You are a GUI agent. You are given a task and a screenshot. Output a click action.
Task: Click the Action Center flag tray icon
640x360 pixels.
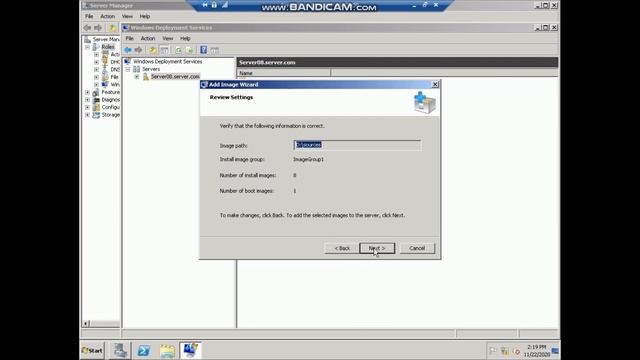pyautogui.click(x=493, y=351)
